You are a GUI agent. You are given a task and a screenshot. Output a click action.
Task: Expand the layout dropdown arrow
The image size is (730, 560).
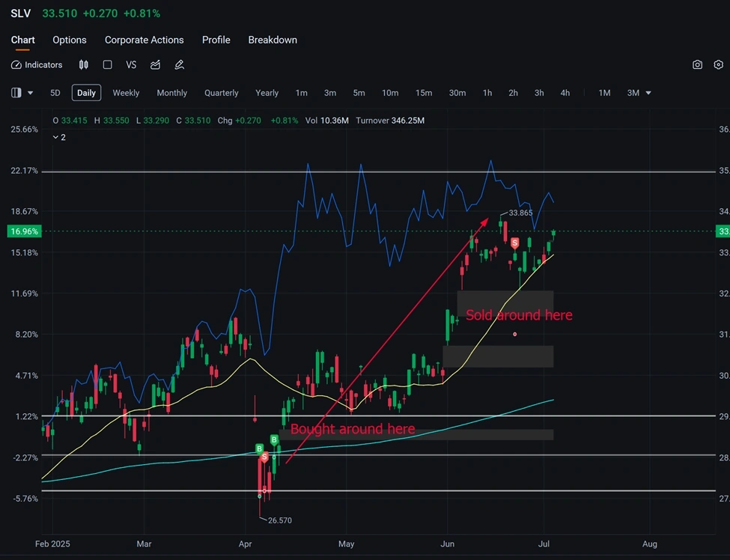(30, 93)
